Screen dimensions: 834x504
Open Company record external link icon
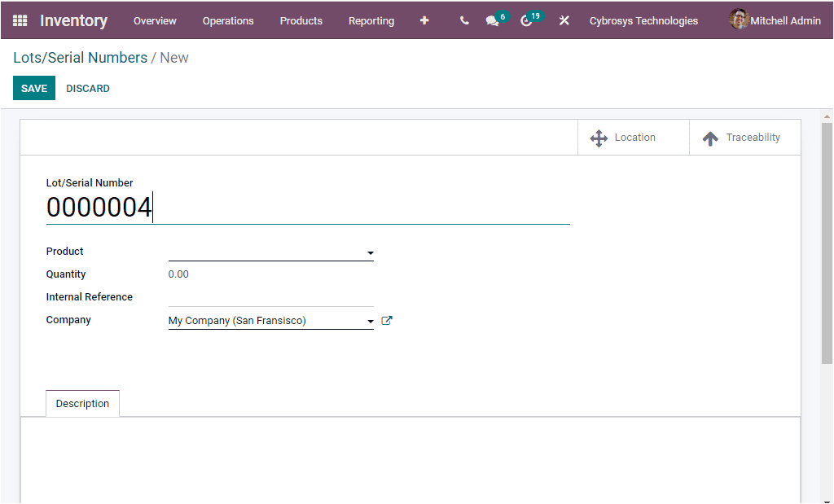pyautogui.click(x=386, y=320)
